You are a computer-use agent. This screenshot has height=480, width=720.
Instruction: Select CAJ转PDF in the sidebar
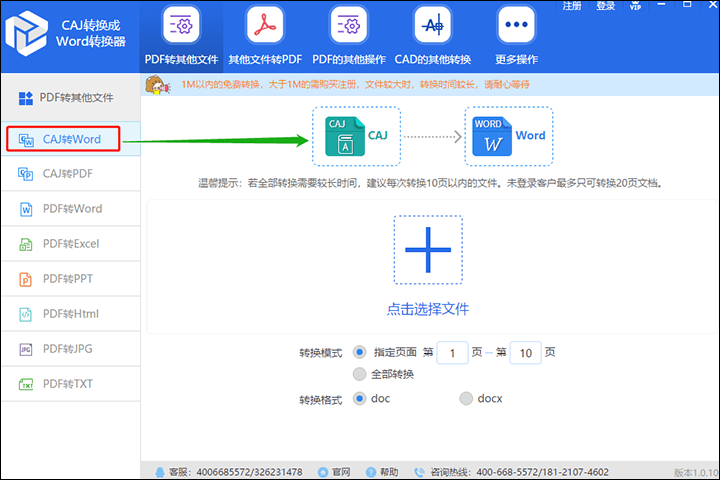(x=71, y=174)
